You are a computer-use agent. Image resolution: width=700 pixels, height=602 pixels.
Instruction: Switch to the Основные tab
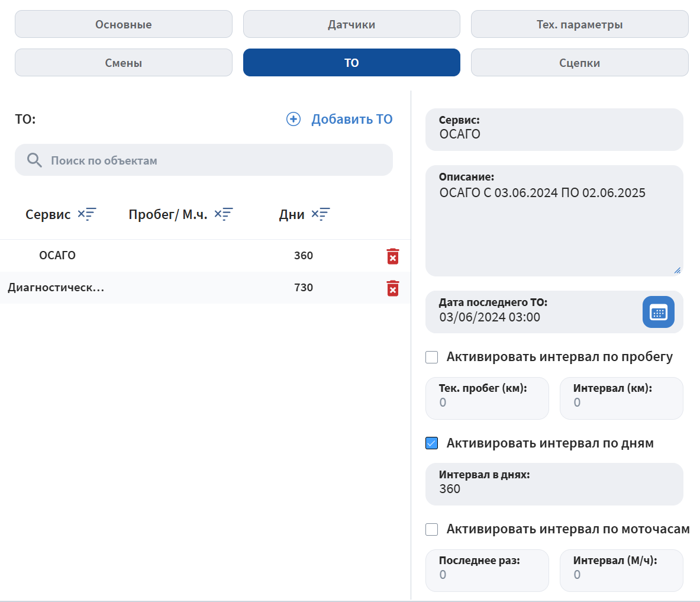[x=124, y=24]
